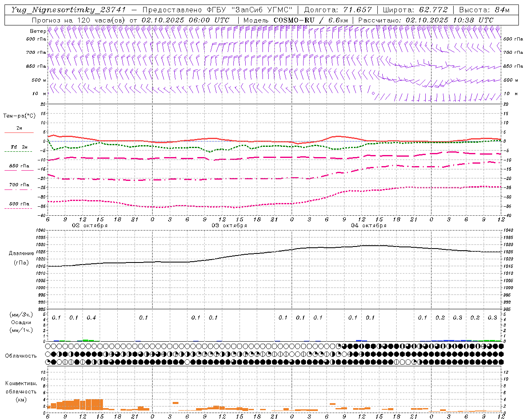525x420 pixels.
Task: Select the (мм/3ч.) precipitation unit label
Action: pos(21,315)
